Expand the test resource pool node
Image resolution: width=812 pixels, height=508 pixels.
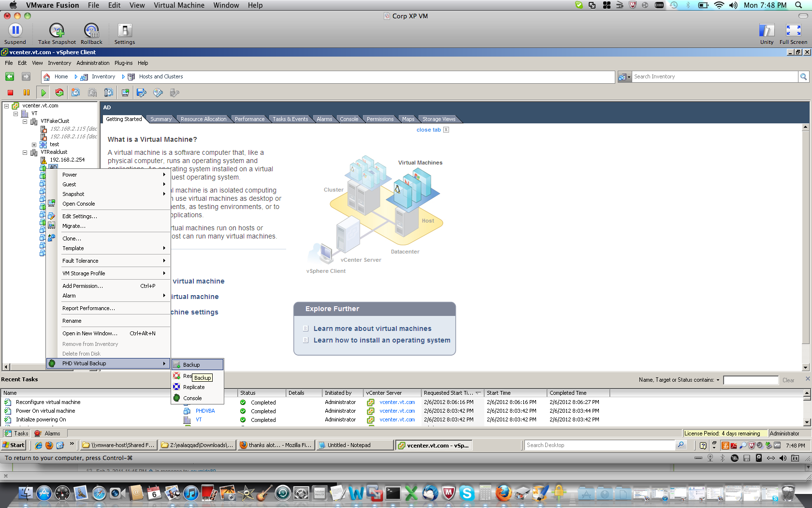pos(34,144)
